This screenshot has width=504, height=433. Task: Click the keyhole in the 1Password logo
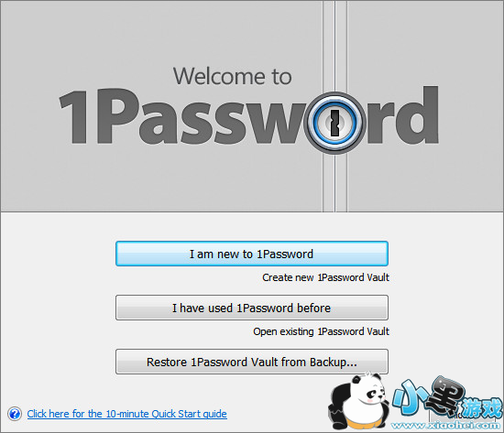click(334, 123)
